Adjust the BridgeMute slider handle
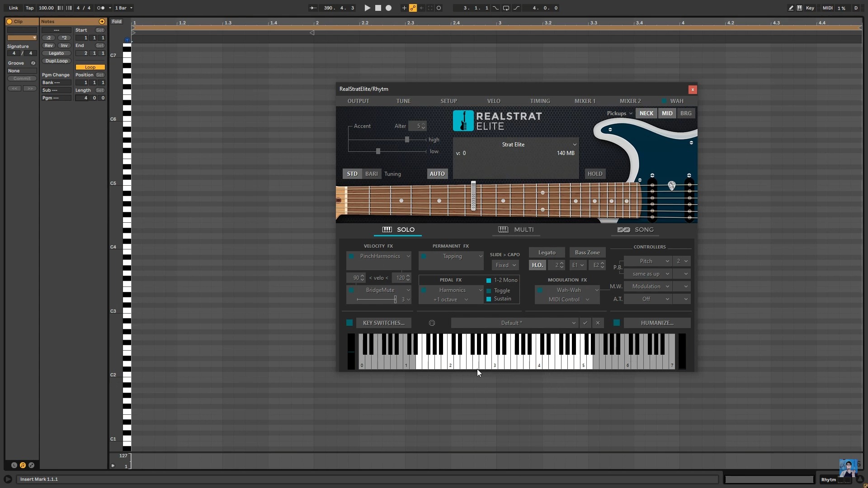Image resolution: width=868 pixels, height=488 pixels. pos(395,299)
